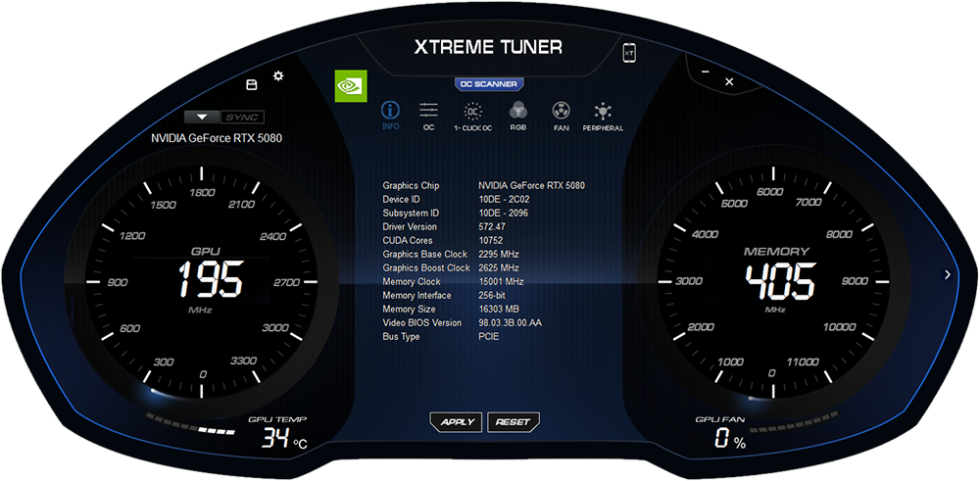980x481 pixels.
Task: Click the GPU clock 195 MHz readout
Action: (211, 280)
